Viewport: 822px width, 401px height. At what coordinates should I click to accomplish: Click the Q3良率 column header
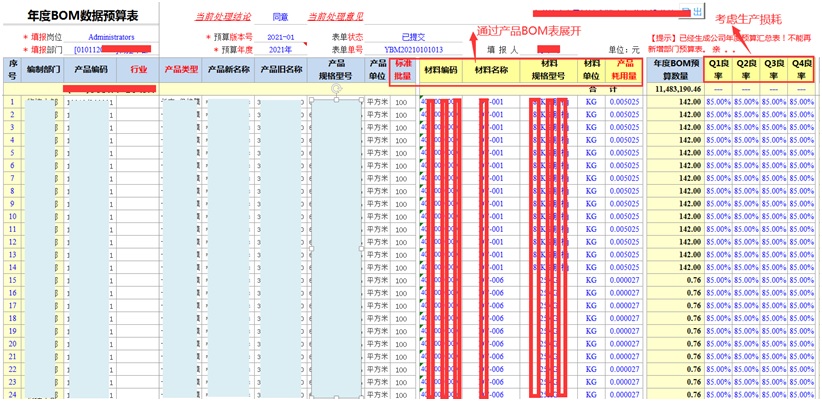point(774,69)
